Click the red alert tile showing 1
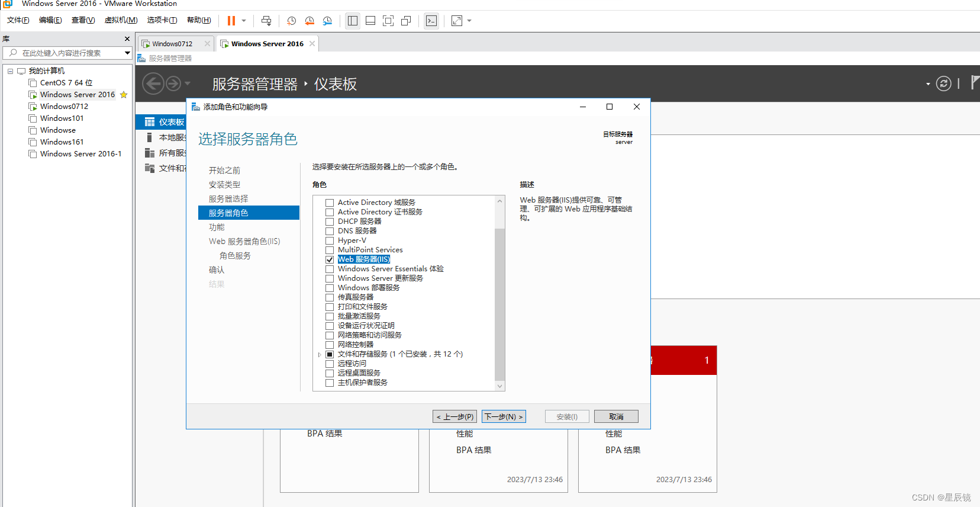980x507 pixels. [684, 360]
